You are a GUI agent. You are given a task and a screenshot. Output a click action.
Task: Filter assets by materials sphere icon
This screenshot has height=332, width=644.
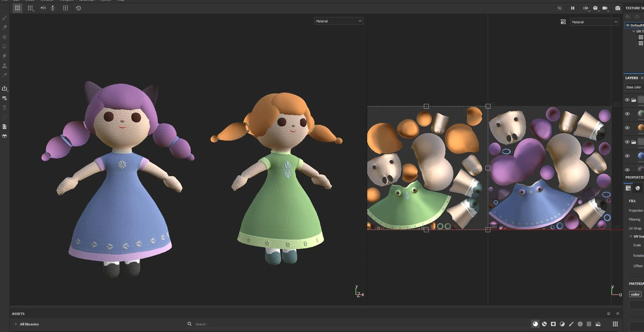pyautogui.click(x=535, y=324)
